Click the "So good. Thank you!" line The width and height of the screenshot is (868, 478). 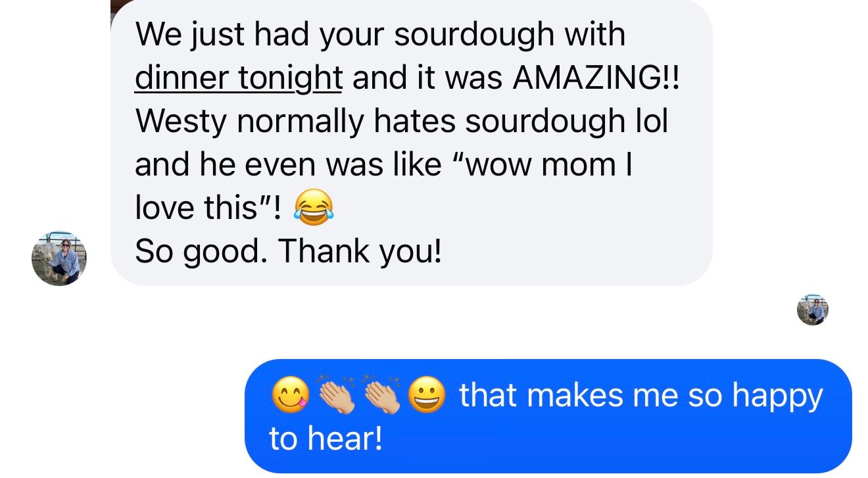pos(287,251)
